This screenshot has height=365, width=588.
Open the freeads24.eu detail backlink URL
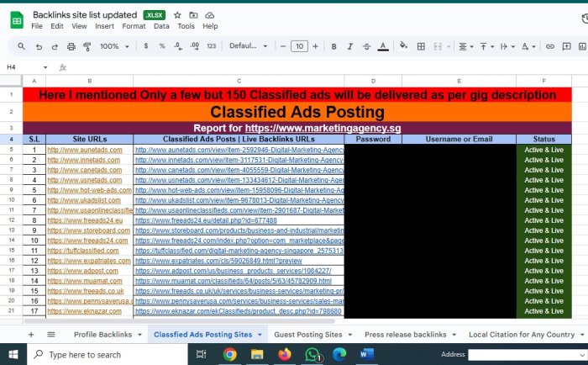[206, 220]
